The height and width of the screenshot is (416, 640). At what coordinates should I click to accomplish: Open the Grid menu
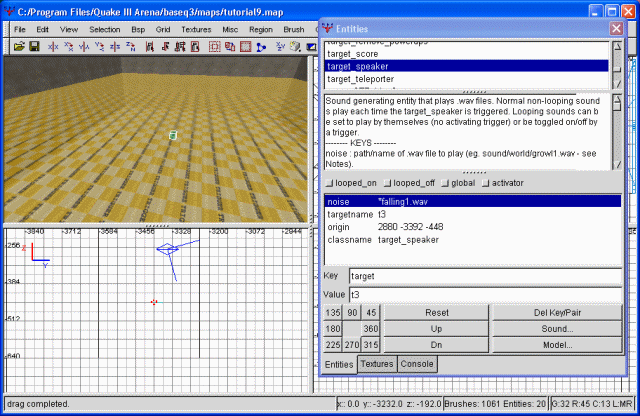[163, 29]
